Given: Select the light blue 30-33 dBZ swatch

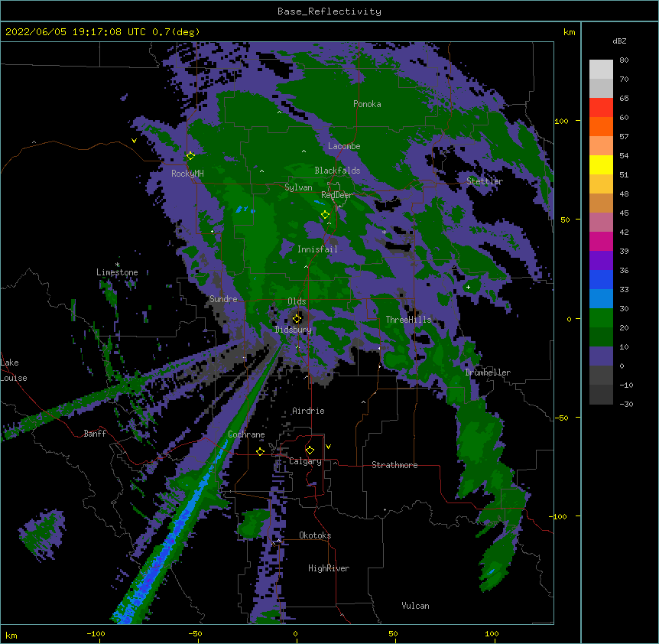Looking at the screenshot, I should click(x=601, y=299).
